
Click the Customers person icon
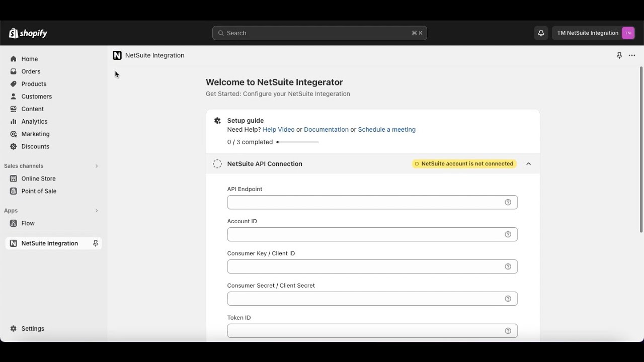click(x=14, y=97)
